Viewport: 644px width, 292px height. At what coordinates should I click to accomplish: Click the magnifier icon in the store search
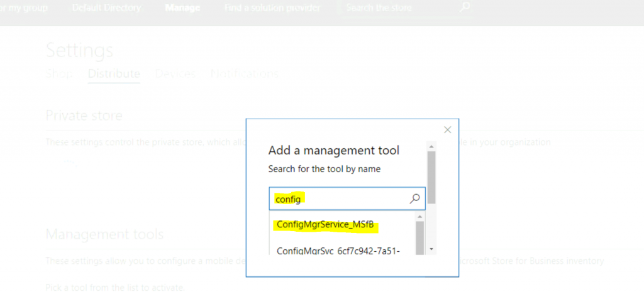[x=464, y=8]
